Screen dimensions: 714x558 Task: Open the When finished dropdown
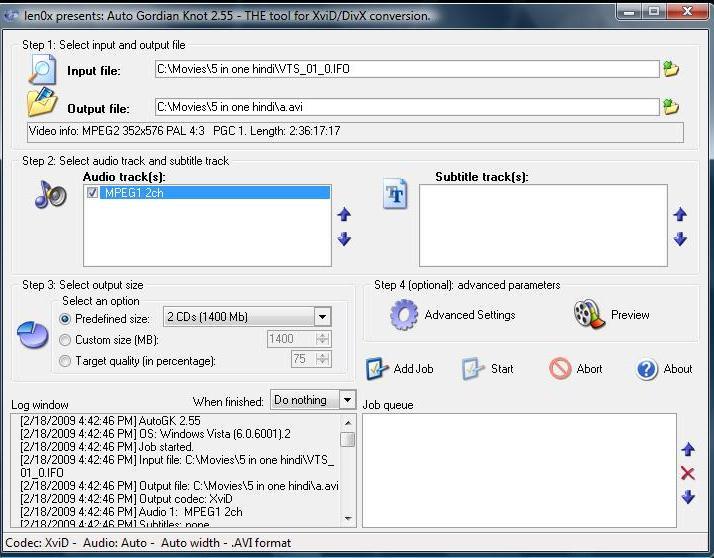[x=346, y=400]
